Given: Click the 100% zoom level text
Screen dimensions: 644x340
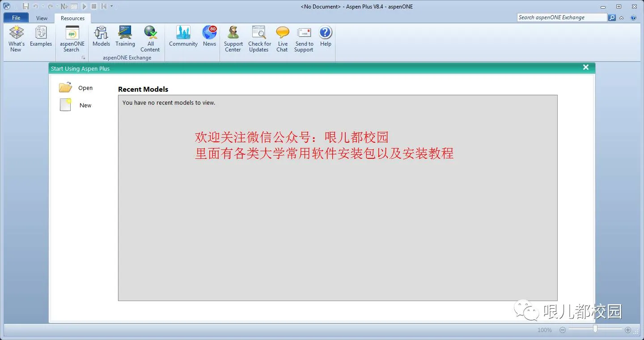Looking at the screenshot, I should click(x=545, y=330).
